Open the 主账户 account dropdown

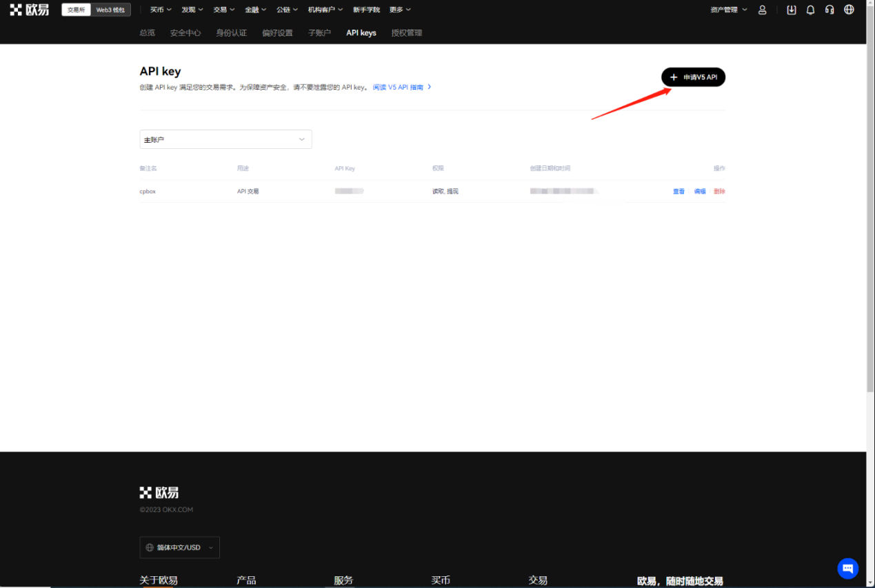(x=225, y=139)
